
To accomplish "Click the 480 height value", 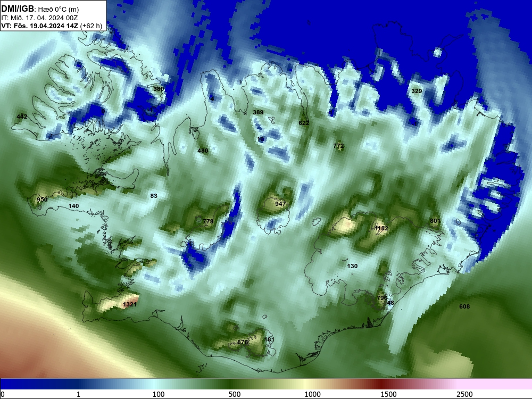I will 203,151.
